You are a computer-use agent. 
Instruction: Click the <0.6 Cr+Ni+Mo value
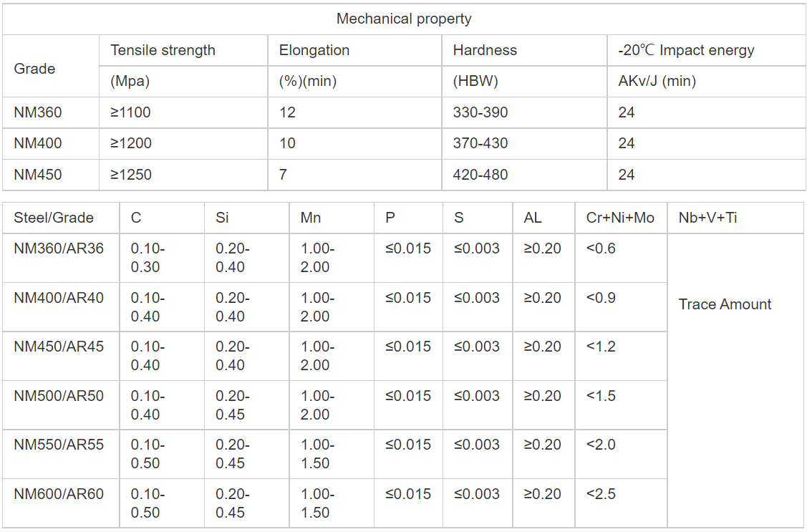click(x=601, y=248)
